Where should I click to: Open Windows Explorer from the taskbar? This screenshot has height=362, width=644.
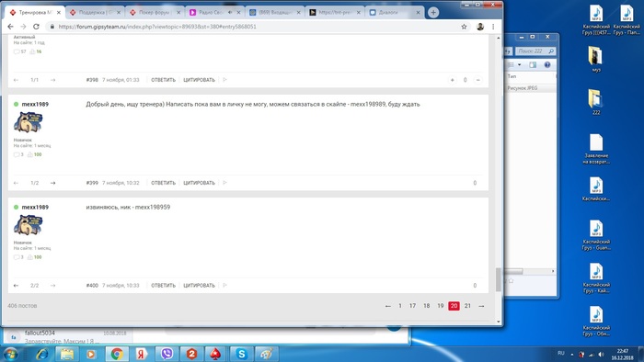[67, 354]
